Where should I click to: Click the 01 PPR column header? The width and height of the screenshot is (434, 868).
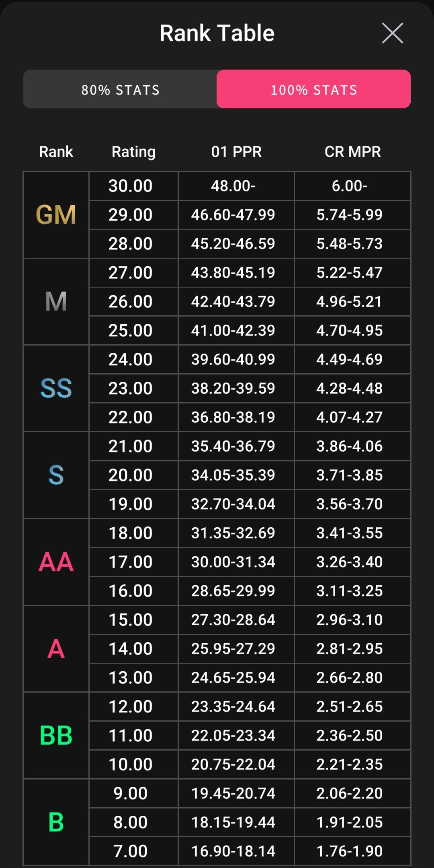click(236, 152)
